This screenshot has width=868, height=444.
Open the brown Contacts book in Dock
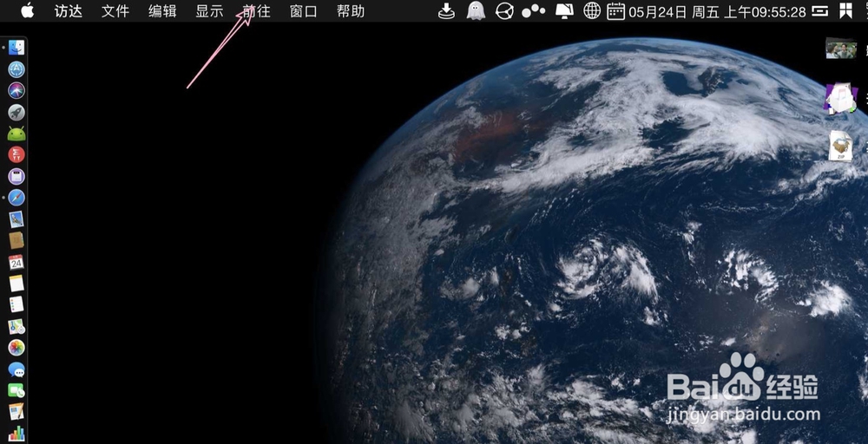[x=16, y=240]
